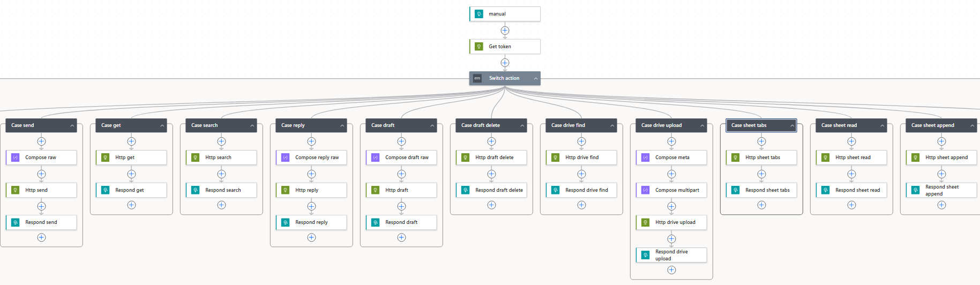Insert step between manual and Get token

[x=505, y=31]
